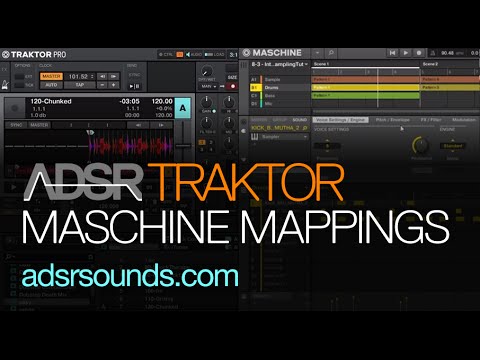
Task: Open the project name dropdown in Maschine
Action: 279,64
